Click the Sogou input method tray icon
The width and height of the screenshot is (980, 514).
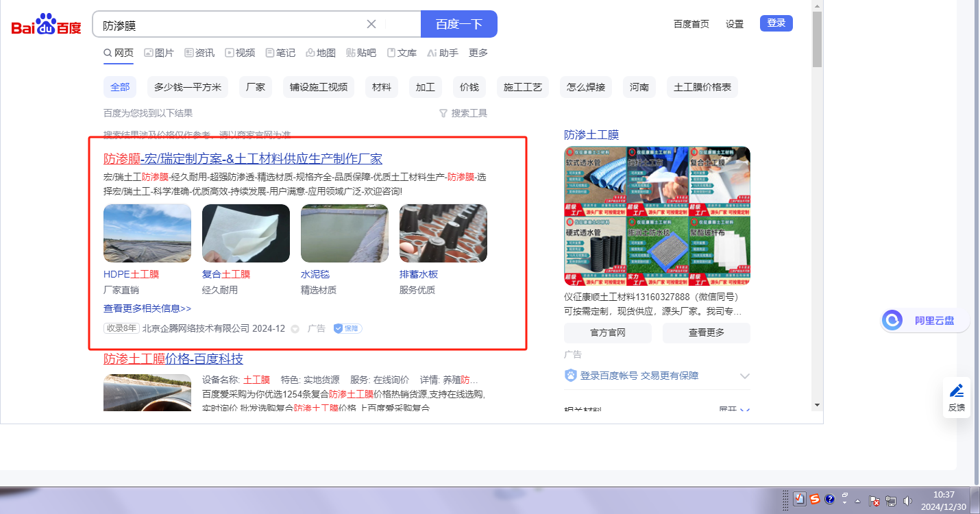(x=815, y=499)
